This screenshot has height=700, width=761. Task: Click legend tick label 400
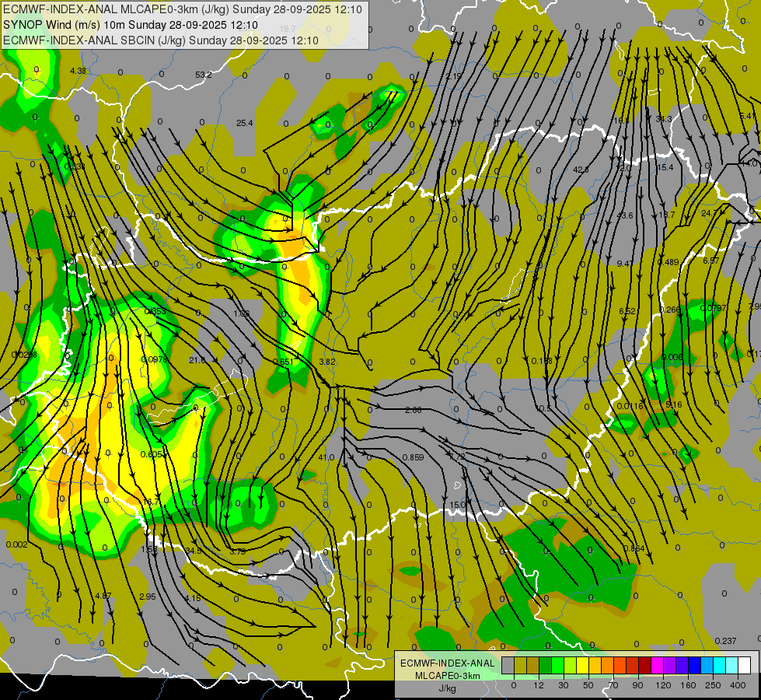click(x=738, y=685)
